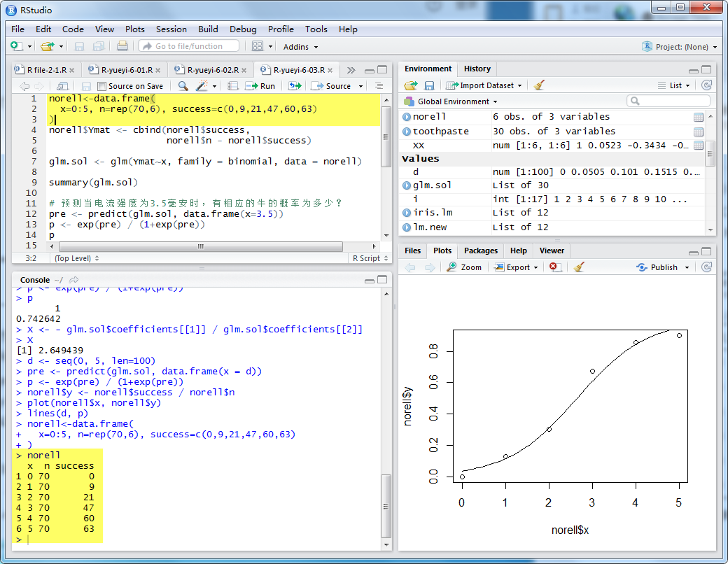Click the code tools magic wand icon
Screen dimensions: 728x564
click(x=202, y=86)
